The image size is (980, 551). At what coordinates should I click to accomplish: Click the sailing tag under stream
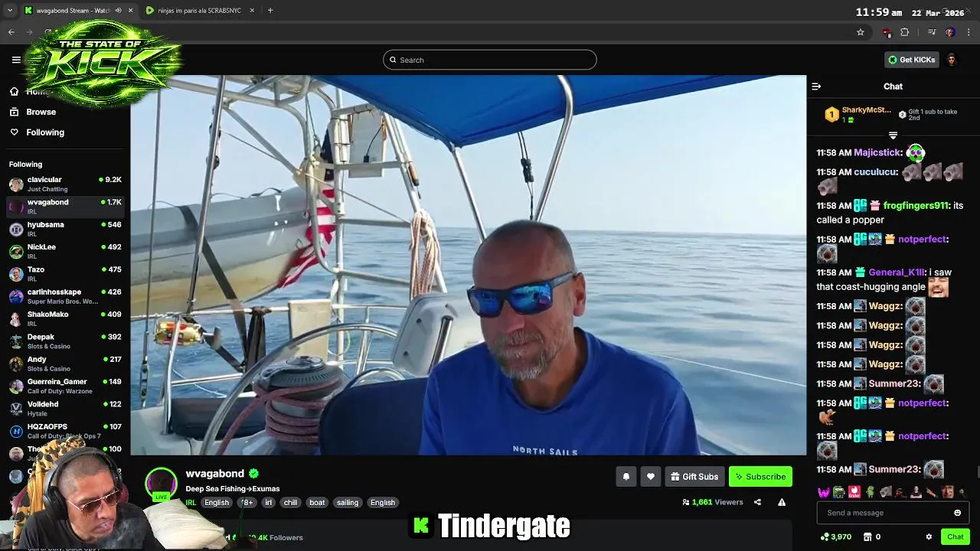348,503
